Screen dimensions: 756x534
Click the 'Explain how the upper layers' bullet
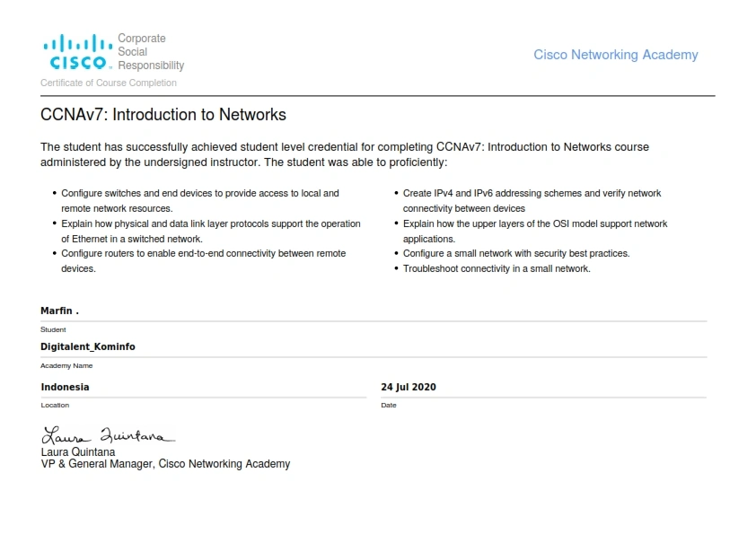click(x=535, y=231)
